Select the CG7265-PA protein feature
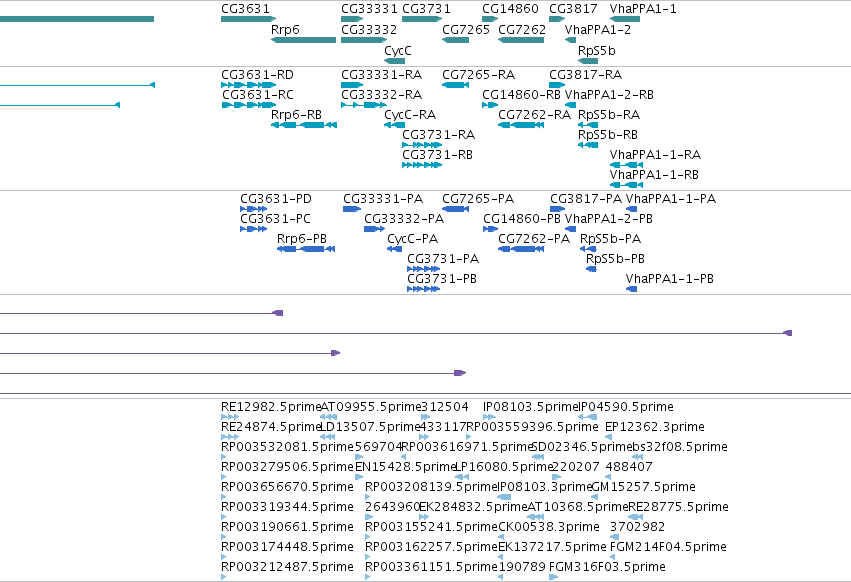Image resolution: width=851 pixels, height=582 pixels. tap(456, 209)
